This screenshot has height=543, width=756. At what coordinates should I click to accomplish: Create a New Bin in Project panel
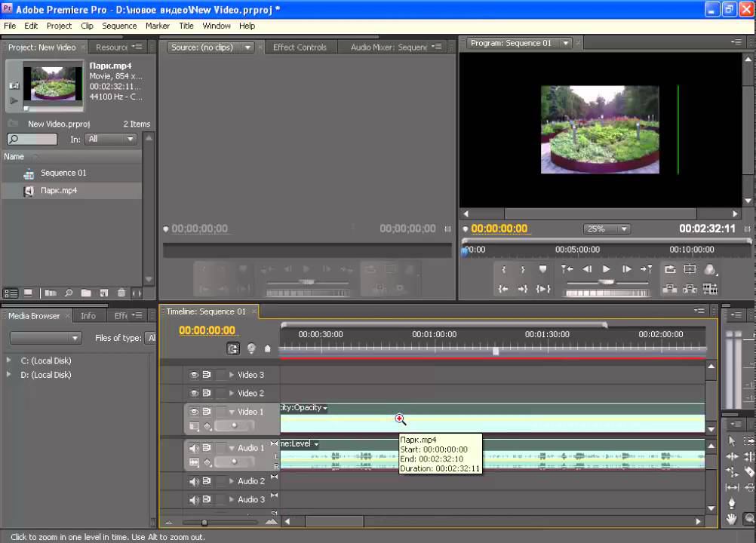click(x=86, y=293)
